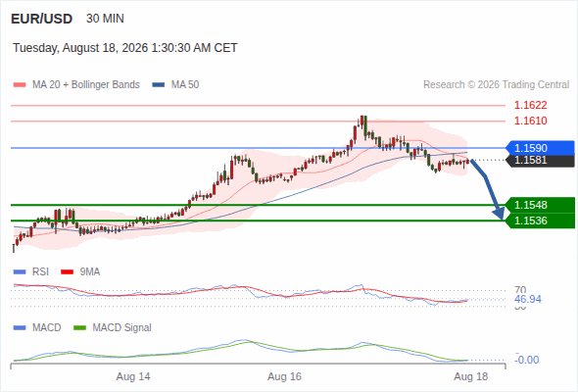This screenshot has height=392, width=578.
Task: Click the blue downward forecast arrow
Action: click(x=487, y=189)
